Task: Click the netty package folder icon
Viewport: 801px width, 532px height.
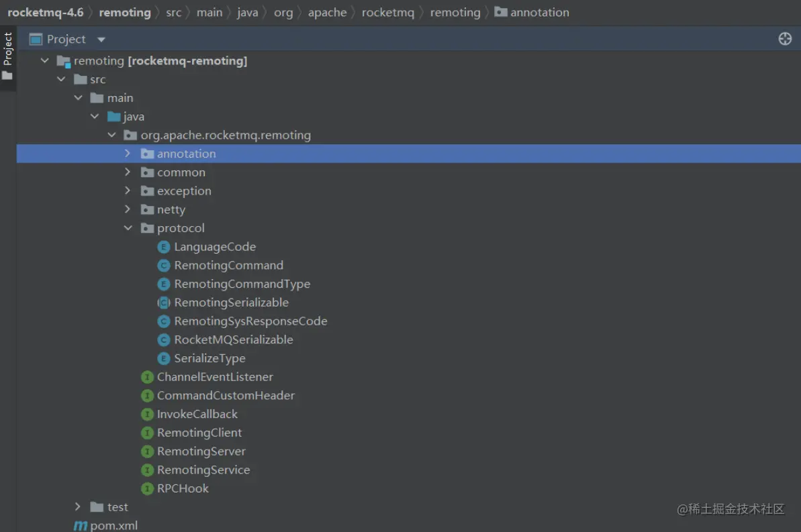Action: coord(147,209)
